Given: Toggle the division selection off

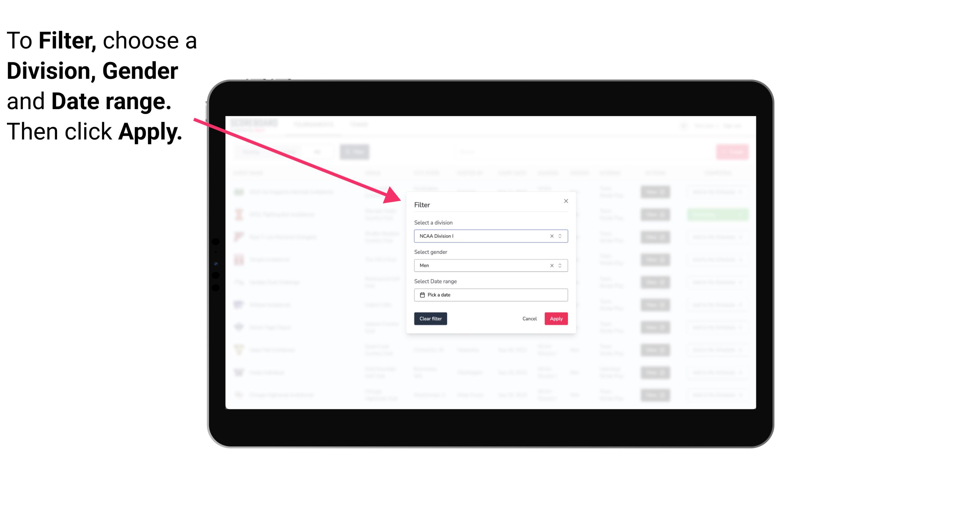Looking at the screenshot, I should 551,236.
